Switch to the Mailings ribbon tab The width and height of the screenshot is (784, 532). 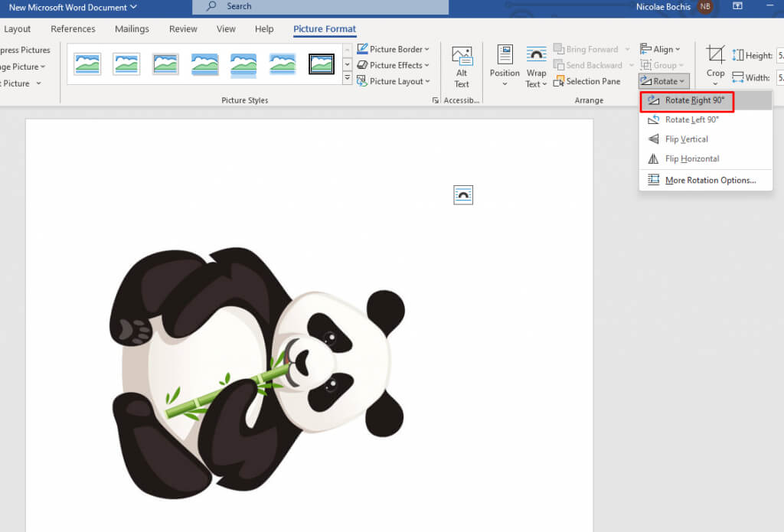pos(132,29)
